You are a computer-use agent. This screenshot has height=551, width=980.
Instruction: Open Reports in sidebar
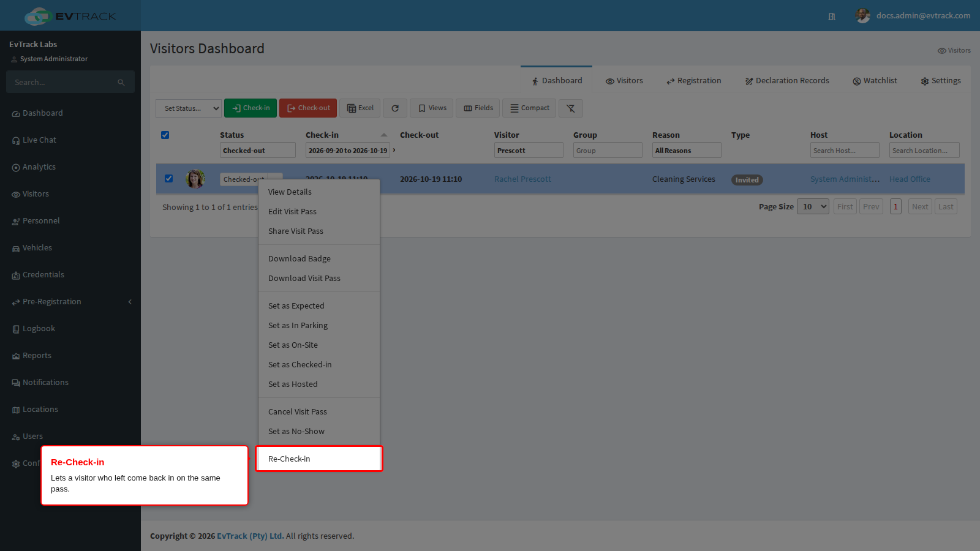pyautogui.click(x=37, y=356)
